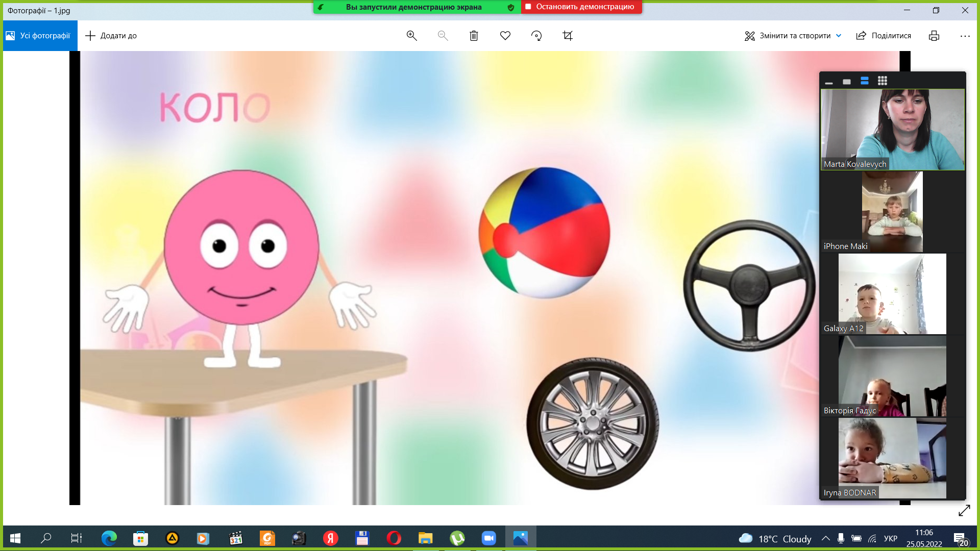Select Galaxy A12 video tile
The image size is (980, 551).
click(893, 294)
